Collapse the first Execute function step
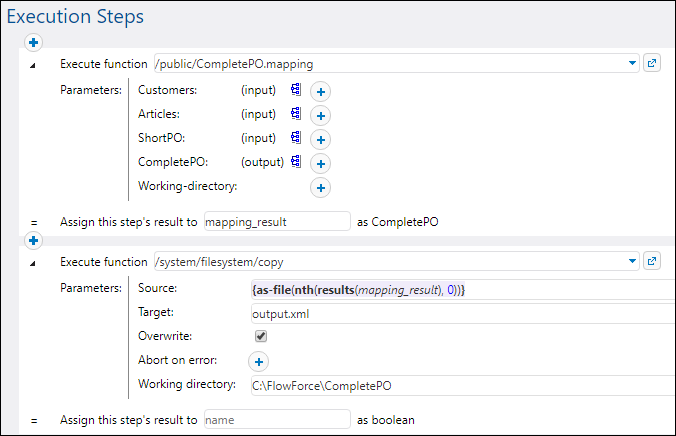Viewport: 676px width, 436px height. point(33,64)
